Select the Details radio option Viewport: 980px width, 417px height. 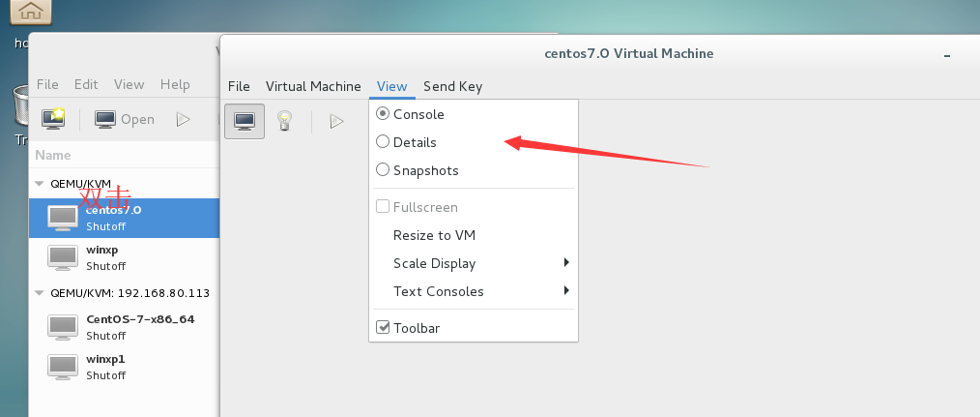(x=383, y=142)
